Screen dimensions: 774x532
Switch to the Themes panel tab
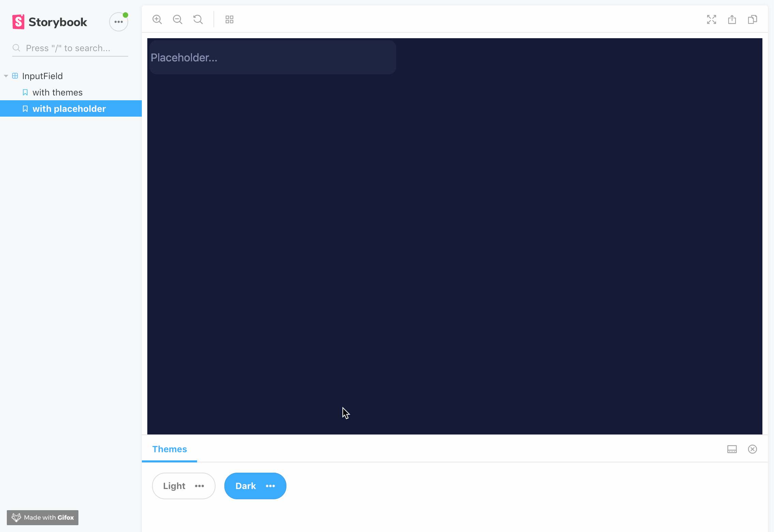(x=169, y=449)
